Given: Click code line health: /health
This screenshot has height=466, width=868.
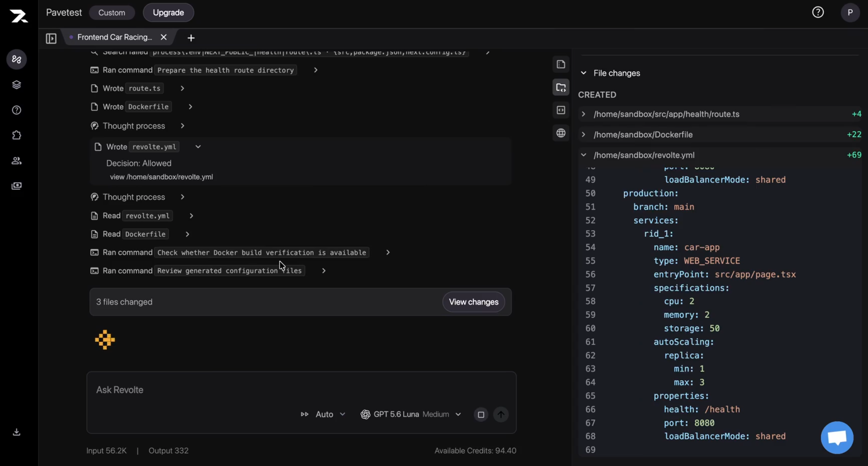Looking at the screenshot, I should (702, 409).
